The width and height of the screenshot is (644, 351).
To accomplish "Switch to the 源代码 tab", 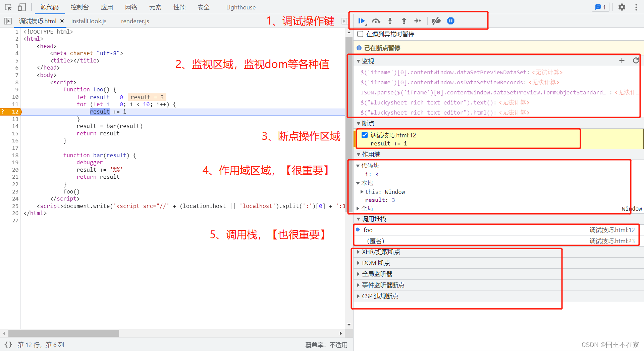I will click(x=49, y=7).
